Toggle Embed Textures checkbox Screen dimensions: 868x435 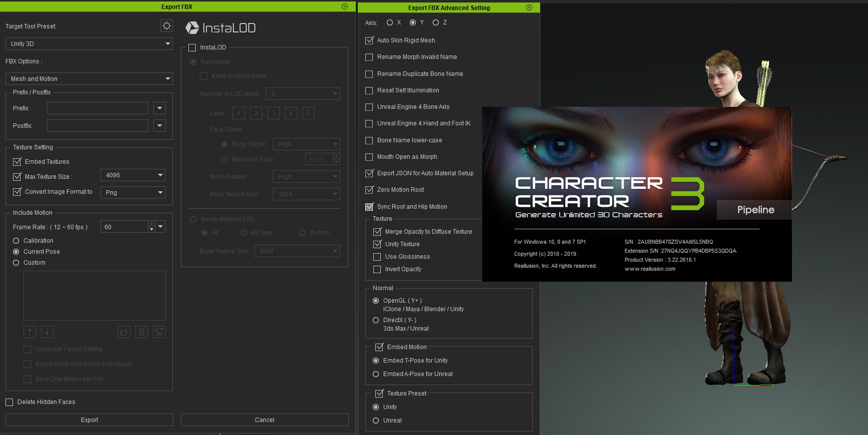click(x=17, y=162)
